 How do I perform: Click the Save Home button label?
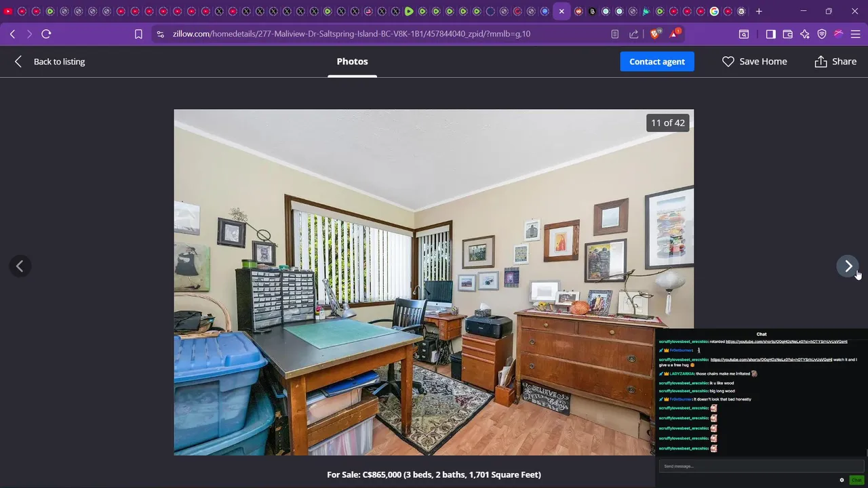763,62
